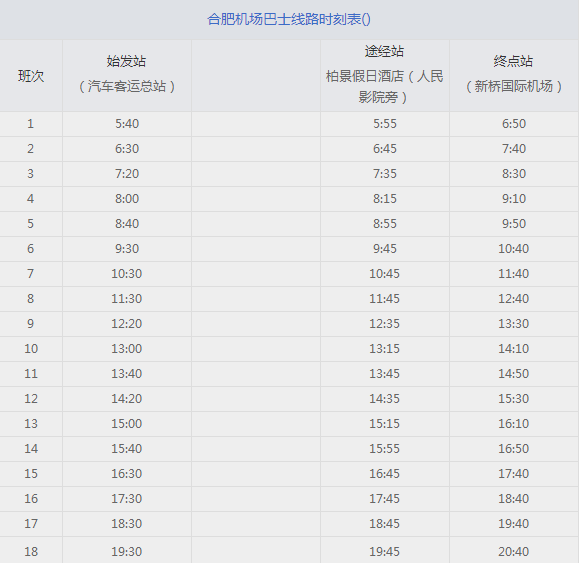Select arrival time 9:10
The width and height of the screenshot is (582, 565).
[x=514, y=199]
